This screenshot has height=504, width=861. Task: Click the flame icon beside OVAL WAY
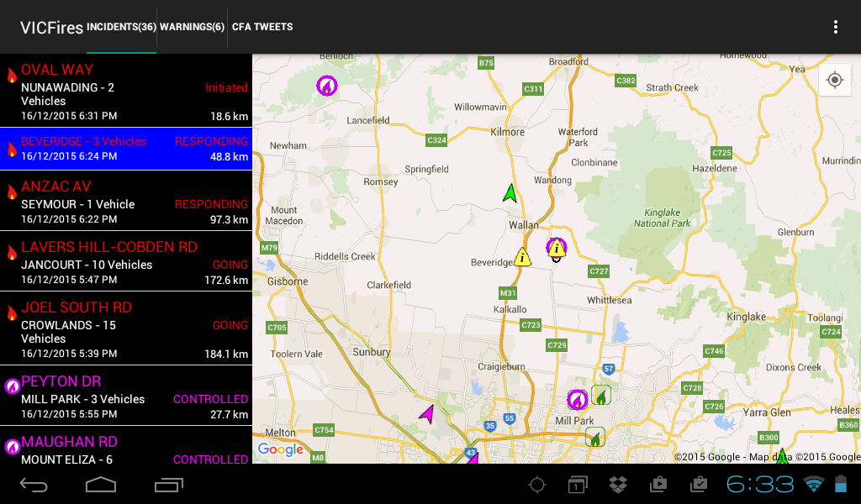pyautogui.click(x=12, y=74)
